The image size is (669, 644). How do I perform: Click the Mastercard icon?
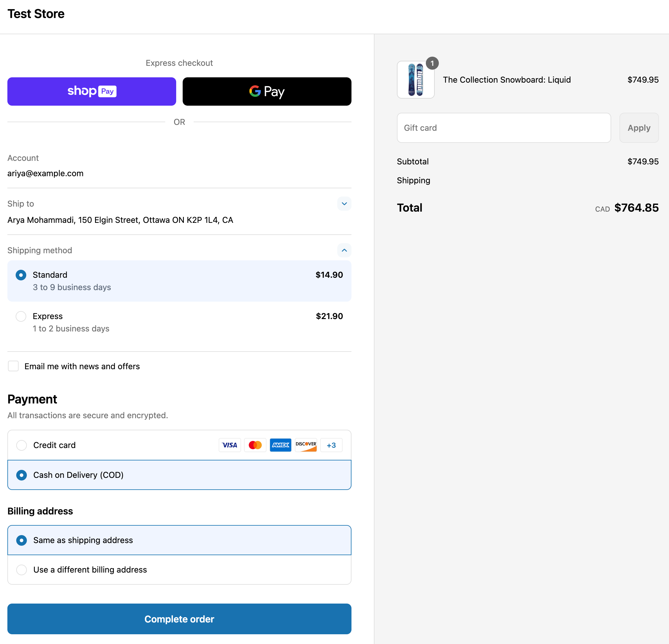tap(255, 445)
